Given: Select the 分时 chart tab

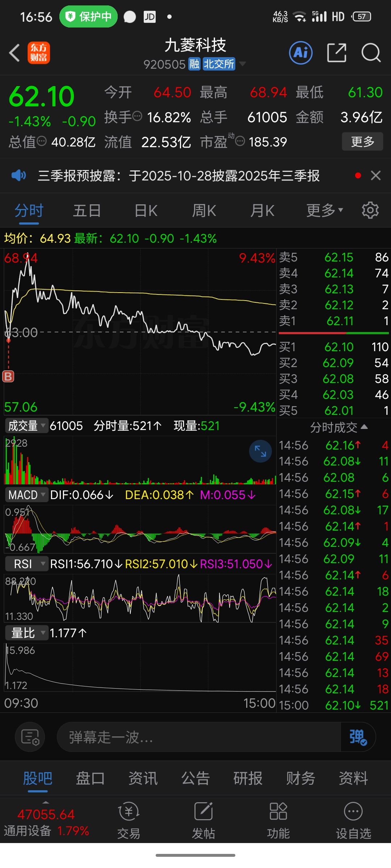Looking at the screenshot, I should click(x=29, y=210).
